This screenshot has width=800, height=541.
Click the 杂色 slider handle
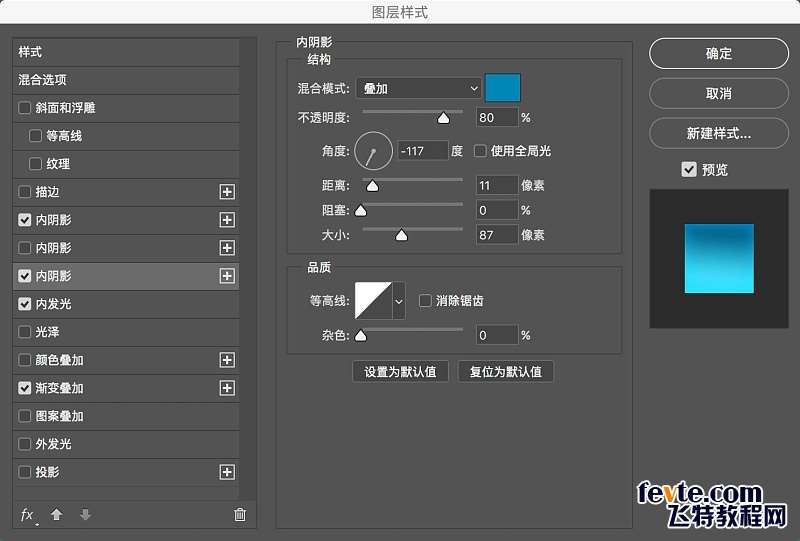pos(361,335)
